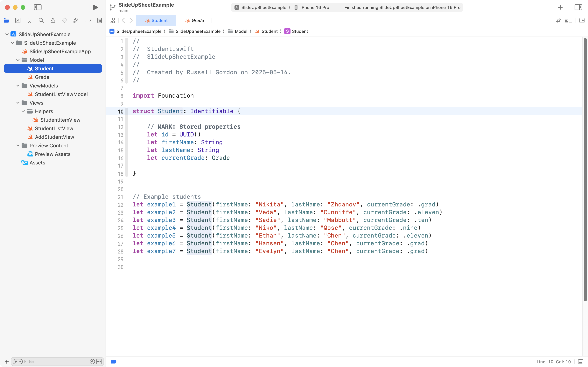Collapse the Model folder

[x=18, y=60]
